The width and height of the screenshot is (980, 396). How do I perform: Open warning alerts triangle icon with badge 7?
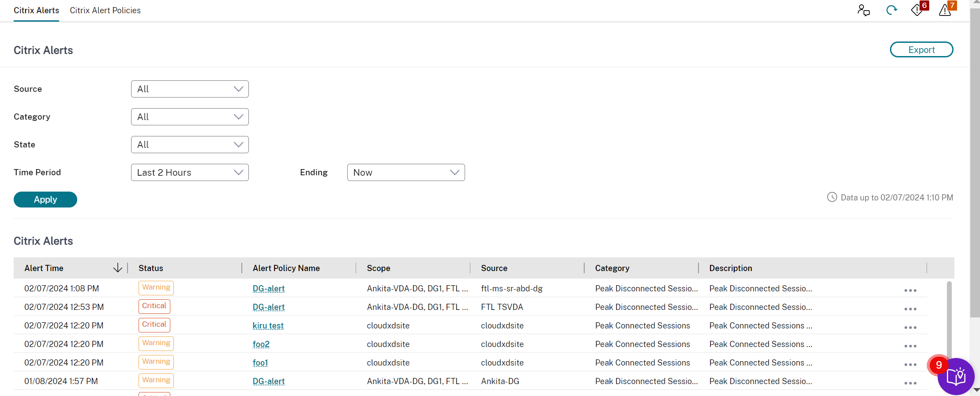(946, 10)
